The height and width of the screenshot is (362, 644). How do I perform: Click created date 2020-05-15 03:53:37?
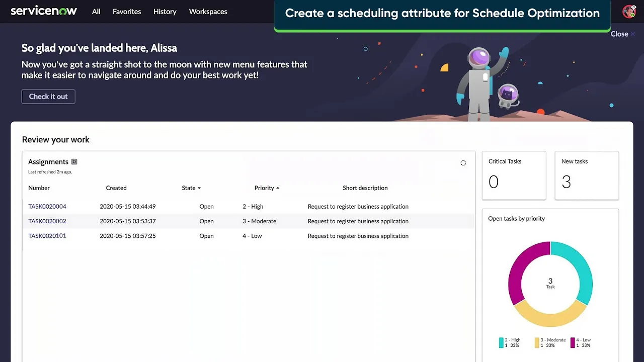pyautogui.click(x=128, y=221)
